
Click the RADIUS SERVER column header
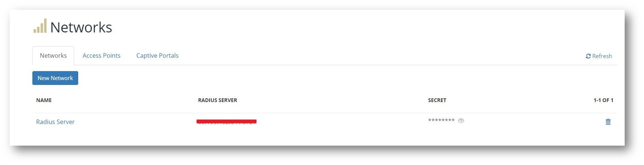(x=218, y=100)
